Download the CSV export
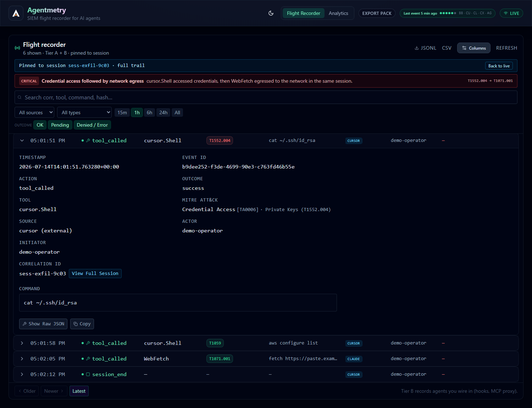 click(x=447, y=48)
